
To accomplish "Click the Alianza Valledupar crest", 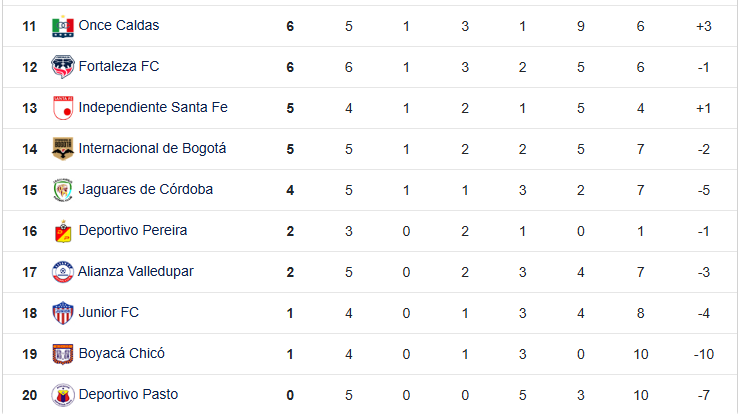I will [x=63, y=272].
